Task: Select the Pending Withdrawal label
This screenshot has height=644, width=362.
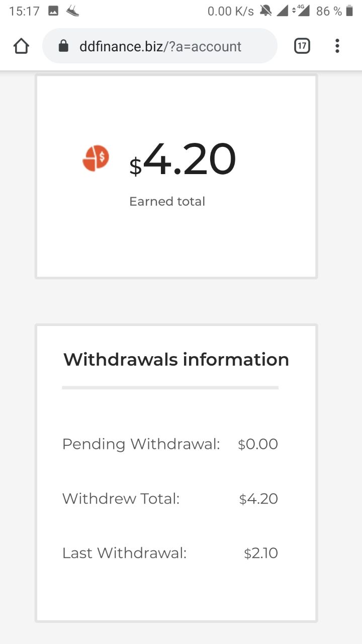Action: 141,444
